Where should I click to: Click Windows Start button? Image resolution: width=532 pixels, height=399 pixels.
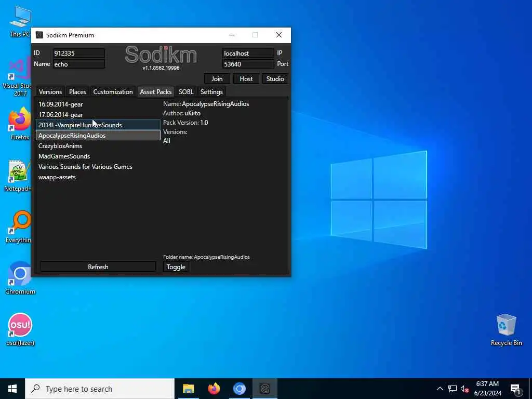pyautogui.click(x=12, y=389)
